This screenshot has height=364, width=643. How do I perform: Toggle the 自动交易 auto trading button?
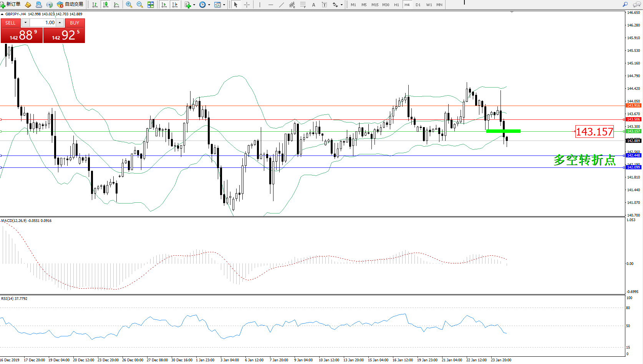click(x=70, y=4)
